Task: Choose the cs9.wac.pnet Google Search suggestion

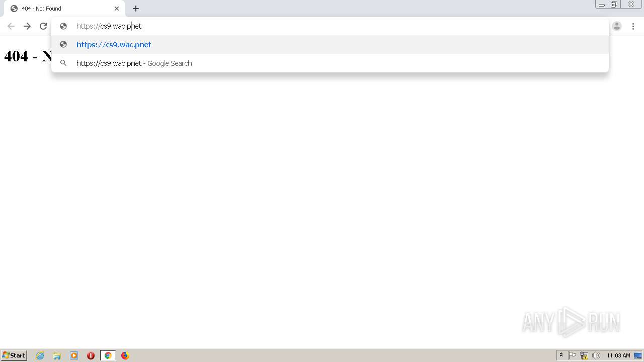Action: pyautogui.click(x=330, y=63)
